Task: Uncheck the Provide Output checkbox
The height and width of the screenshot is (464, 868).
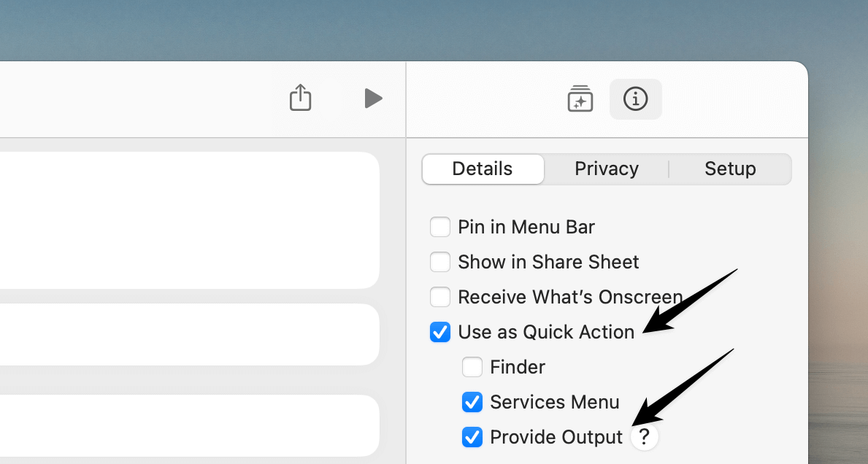Action: tap(472, 437)
